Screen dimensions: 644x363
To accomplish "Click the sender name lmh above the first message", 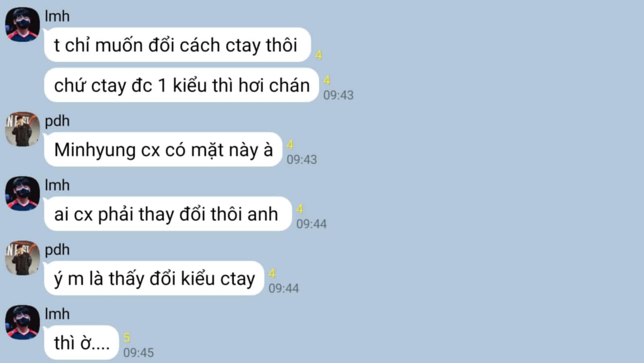I will click(x=57, y=16).
